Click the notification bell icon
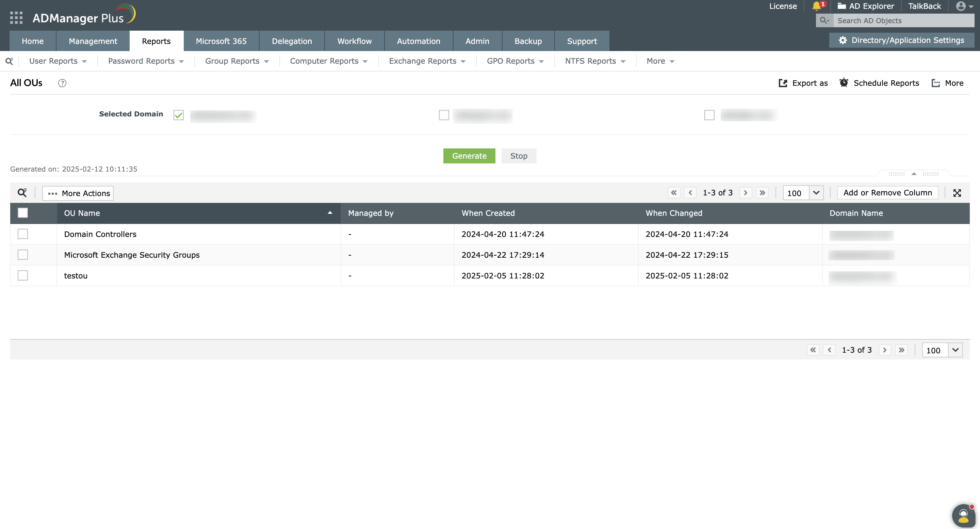Screen dimensions: 980x529 816,6
